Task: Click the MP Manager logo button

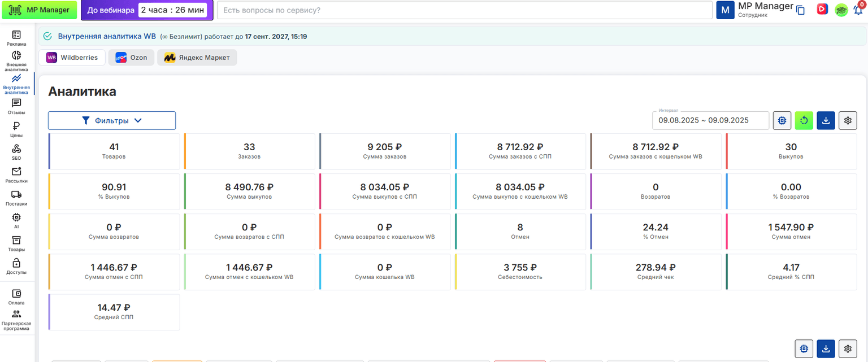Action: [x=40, y=10]
